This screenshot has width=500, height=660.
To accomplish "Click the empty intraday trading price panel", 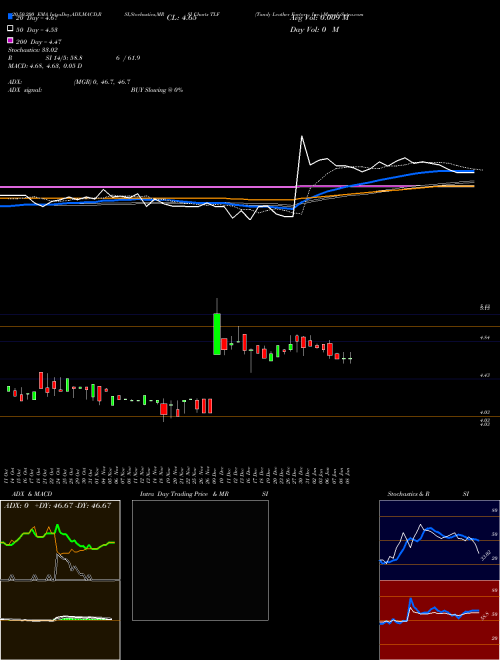I will (x=200, y=560).
